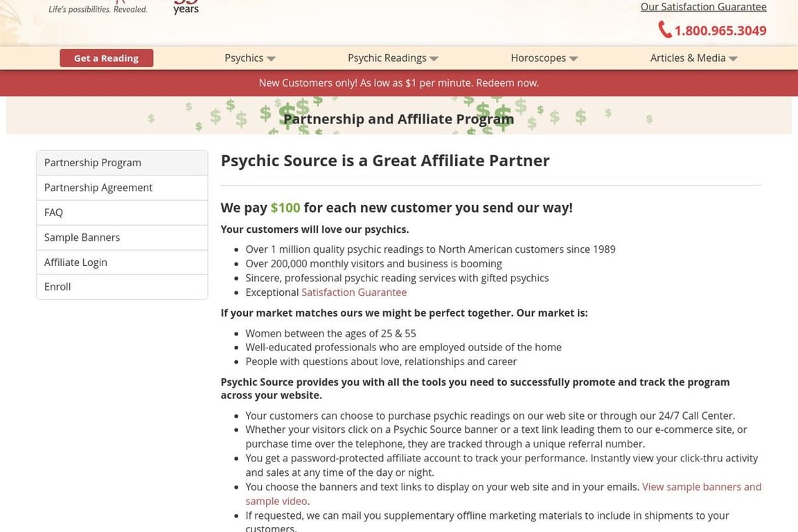
Task: Click bullet 'Well-educated professionals who are employed'
Action: click(x=404, y=347)
